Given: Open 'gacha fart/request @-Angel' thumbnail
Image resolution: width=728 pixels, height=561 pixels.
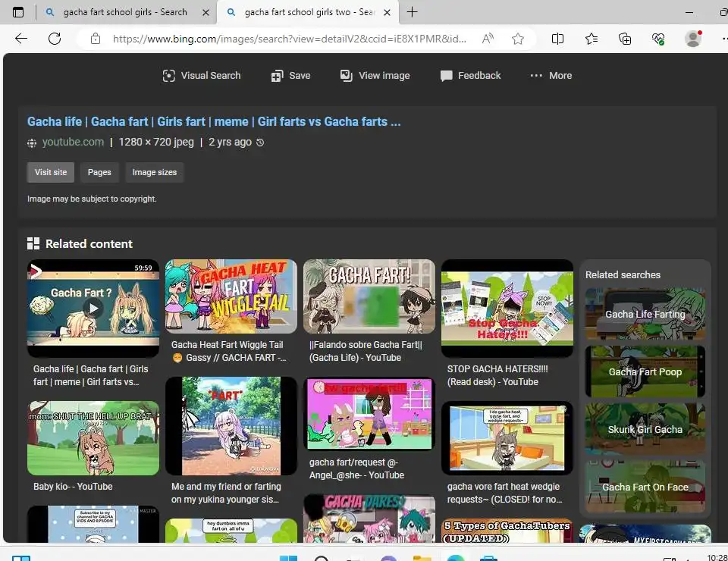Looking at the screenshot, I should click(369, 413).
